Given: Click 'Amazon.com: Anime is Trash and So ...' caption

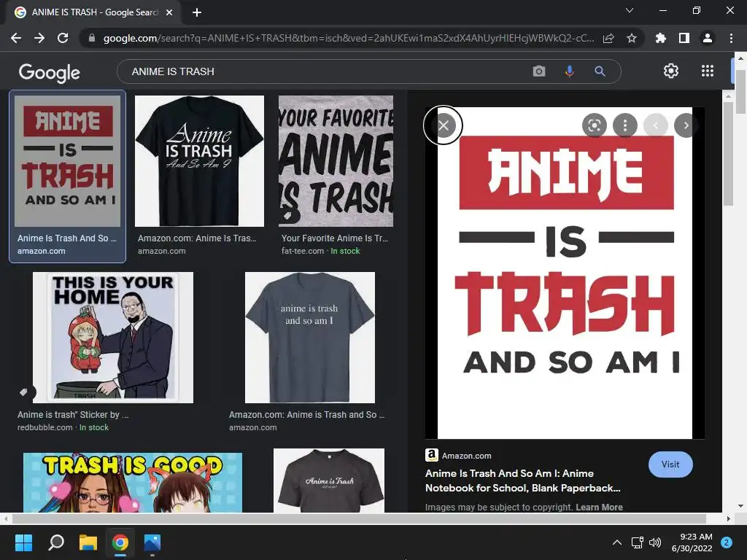Looking at the screenshot, I should point(307,415).
